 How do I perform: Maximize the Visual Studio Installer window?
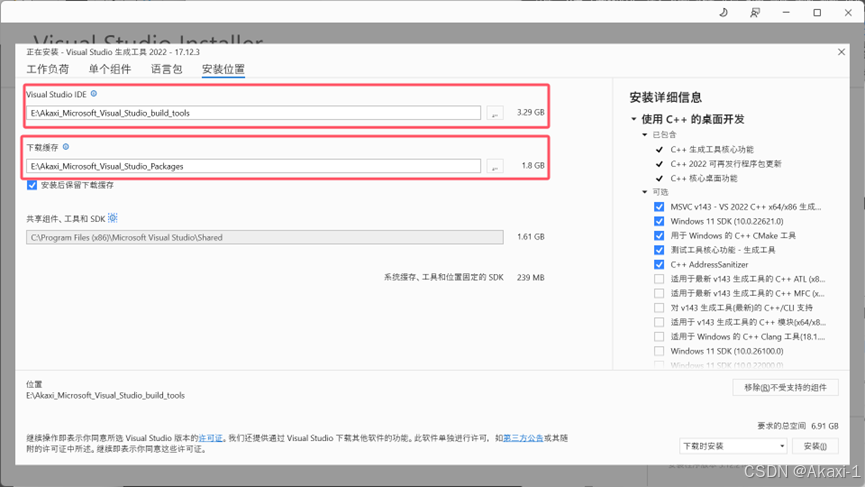817,13
